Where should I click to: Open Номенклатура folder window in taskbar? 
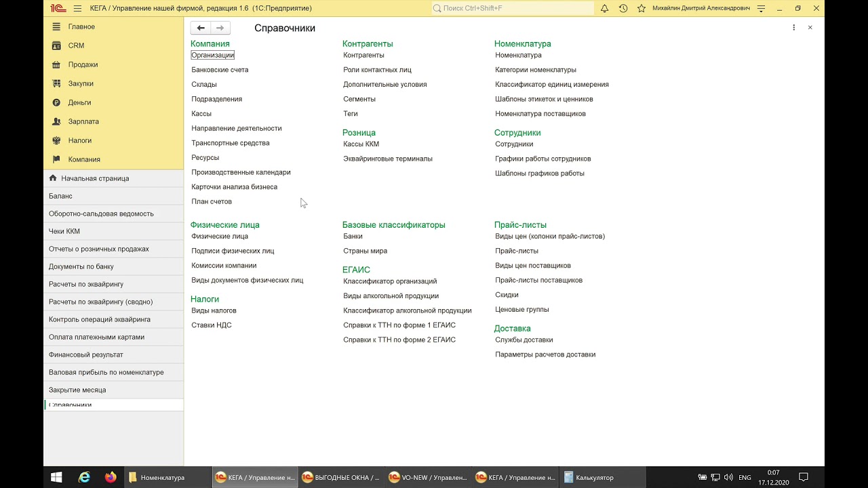(168, 477)
